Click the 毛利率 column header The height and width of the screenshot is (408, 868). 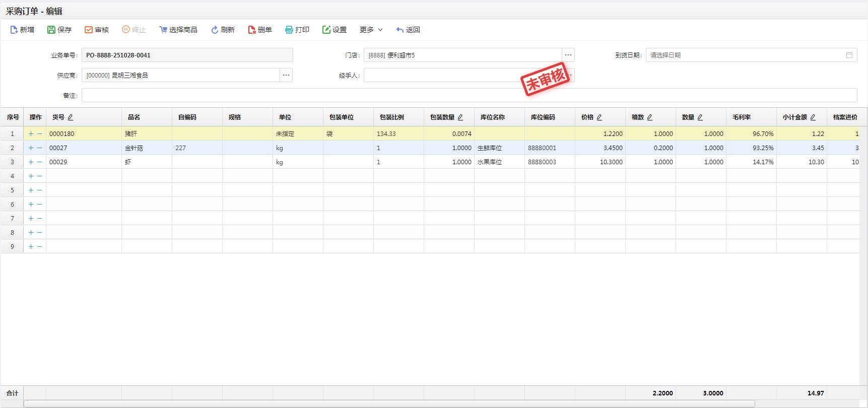pos(742,117)
